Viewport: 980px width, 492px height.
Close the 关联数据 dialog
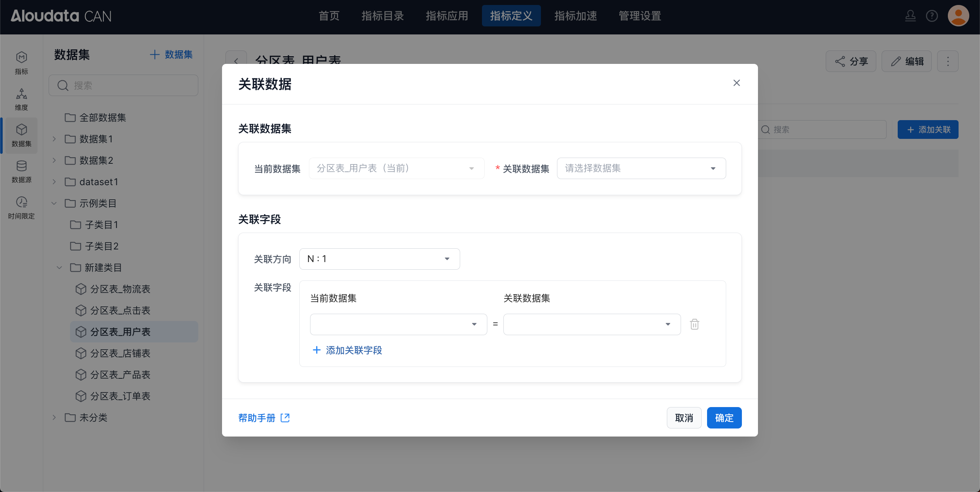pos(737,83)
